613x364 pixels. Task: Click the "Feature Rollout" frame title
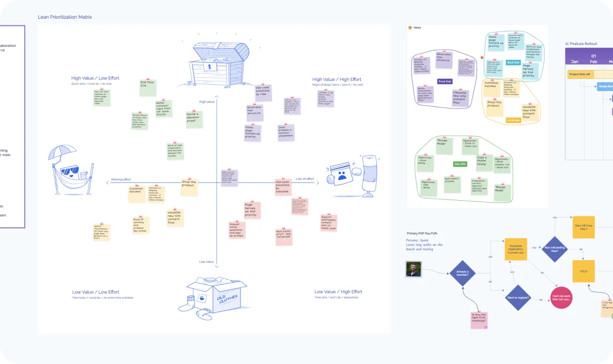point(584,44)
